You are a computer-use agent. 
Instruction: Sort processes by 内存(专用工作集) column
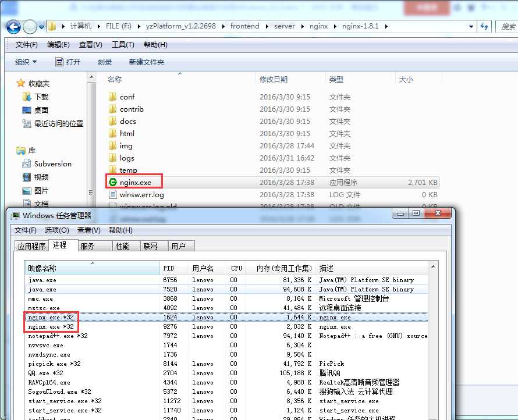click(280, 268)
